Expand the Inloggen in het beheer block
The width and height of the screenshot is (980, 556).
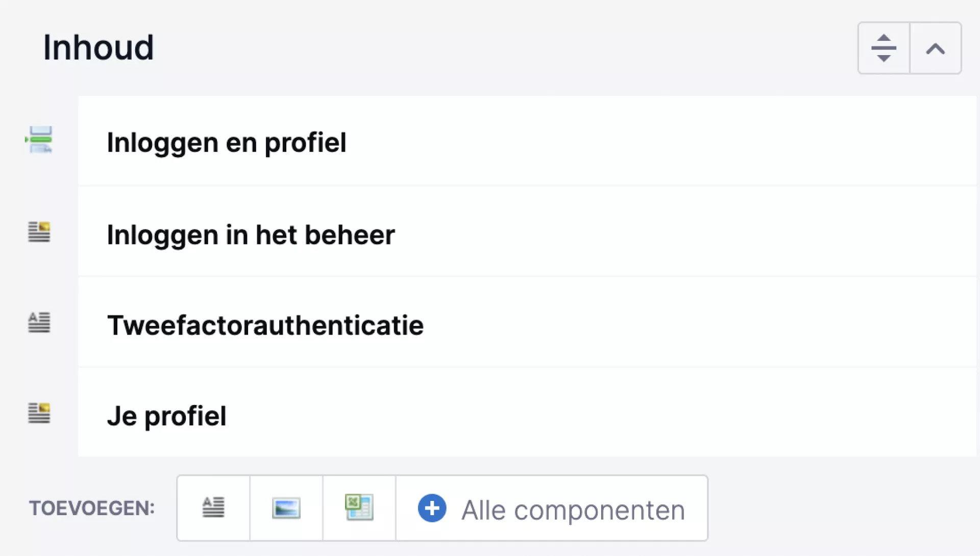251,235
